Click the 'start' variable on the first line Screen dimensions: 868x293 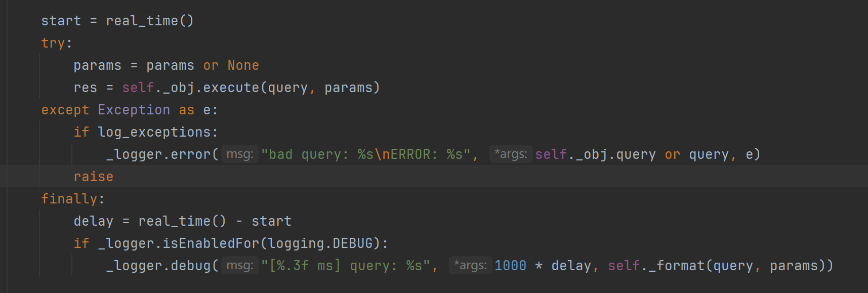pyautogui.click(x=61, y=21)
